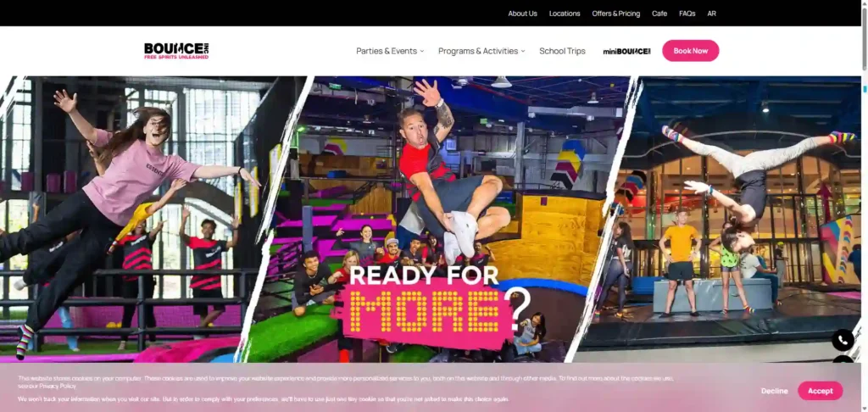Open the About Us link

[522, 14]
